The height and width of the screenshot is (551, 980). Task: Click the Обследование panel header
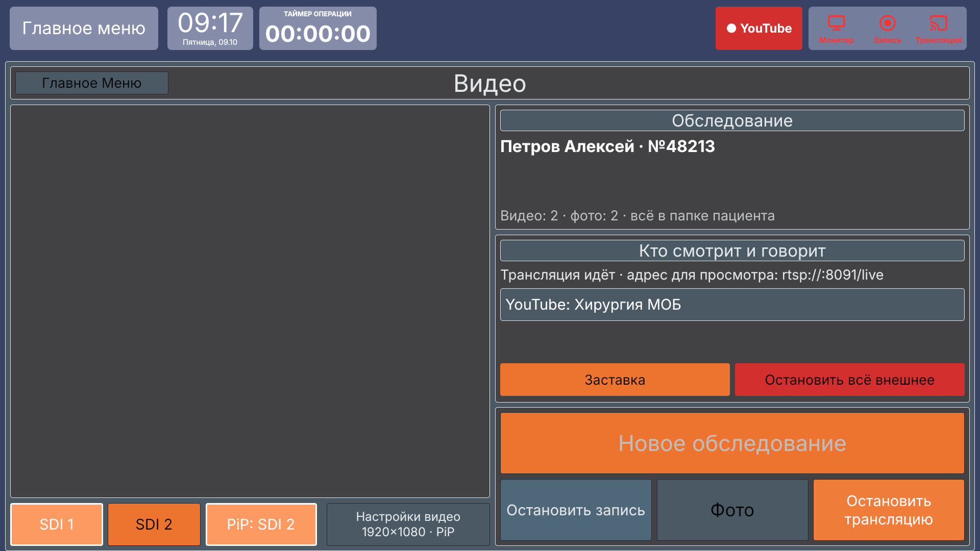732,120
